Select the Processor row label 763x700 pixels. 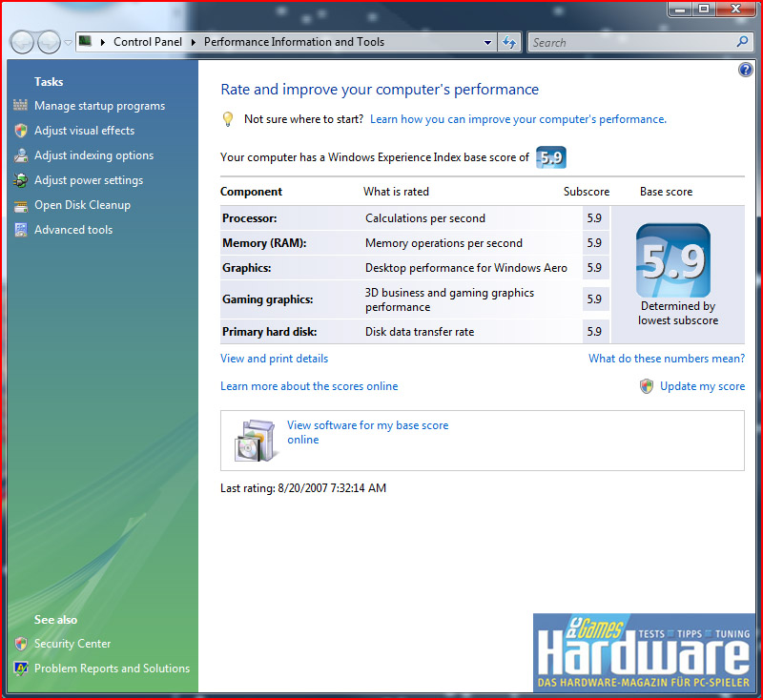249,218
